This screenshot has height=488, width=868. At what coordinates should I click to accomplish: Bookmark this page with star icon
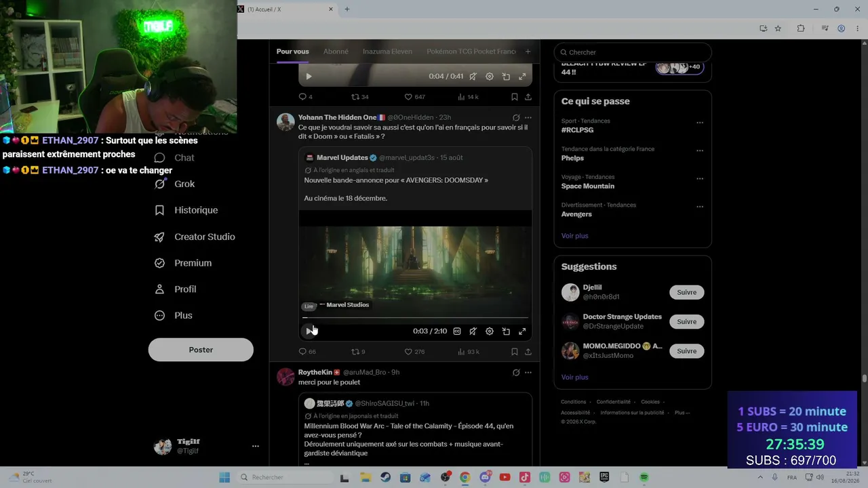pyautogui.click(x=778, y=28)
